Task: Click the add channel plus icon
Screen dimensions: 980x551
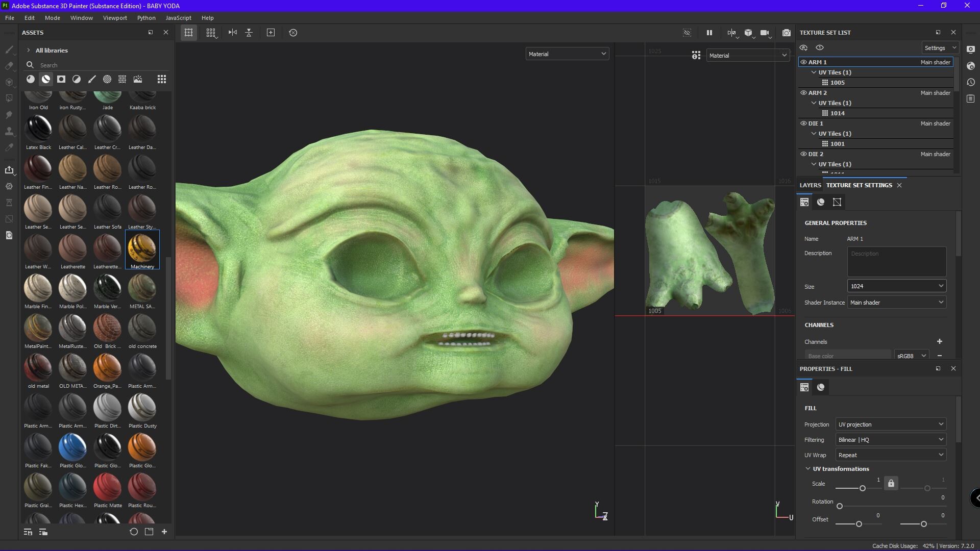Action: [939, 341]
